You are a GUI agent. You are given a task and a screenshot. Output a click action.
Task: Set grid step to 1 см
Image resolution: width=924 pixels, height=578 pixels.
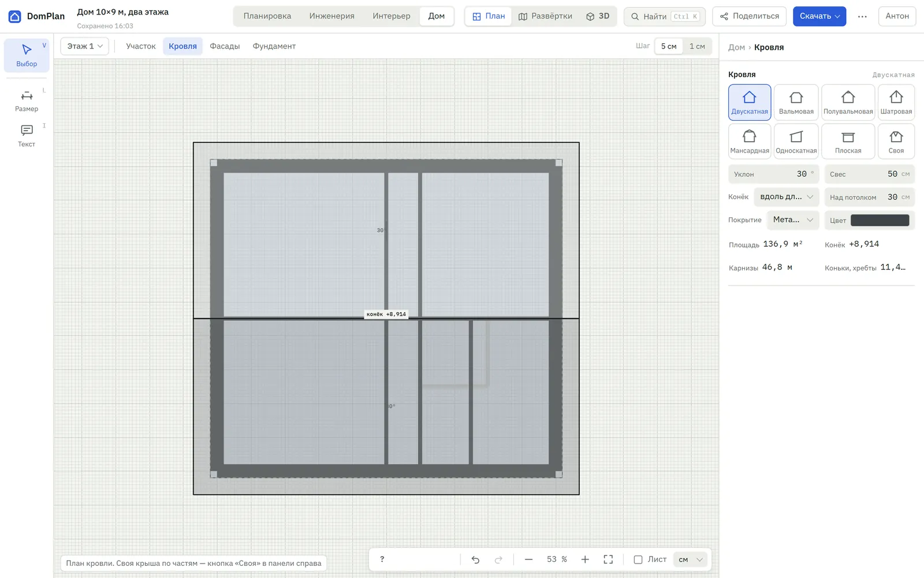(697, 46)
